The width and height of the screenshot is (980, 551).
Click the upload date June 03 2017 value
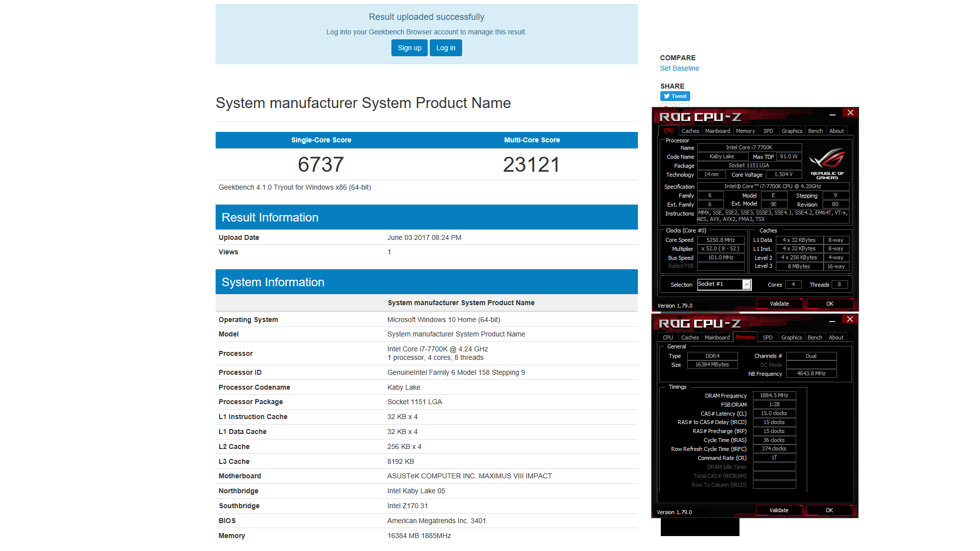click(x=424, y=237)
